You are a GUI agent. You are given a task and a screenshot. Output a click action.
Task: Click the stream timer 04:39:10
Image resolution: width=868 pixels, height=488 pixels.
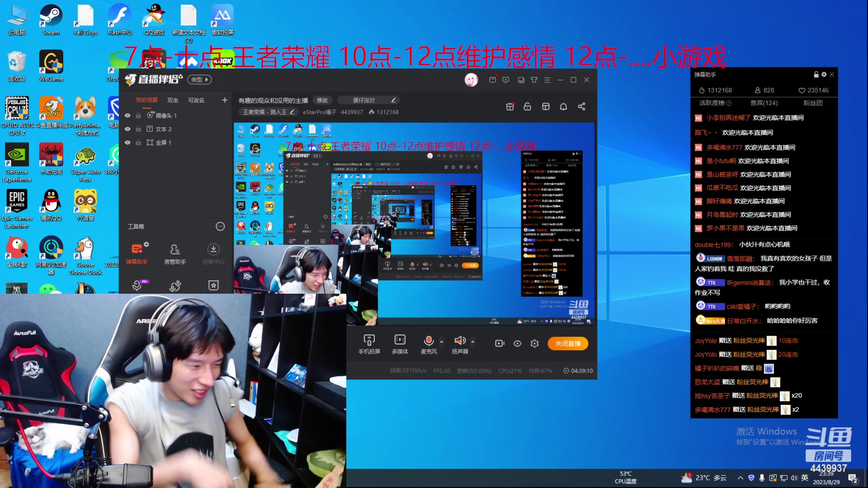coord(578,371)
